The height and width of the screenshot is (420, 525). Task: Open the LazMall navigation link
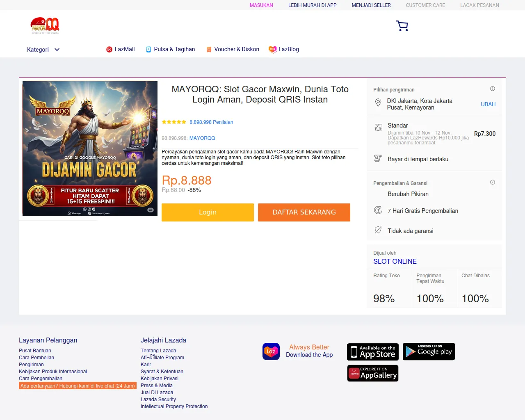125,49
